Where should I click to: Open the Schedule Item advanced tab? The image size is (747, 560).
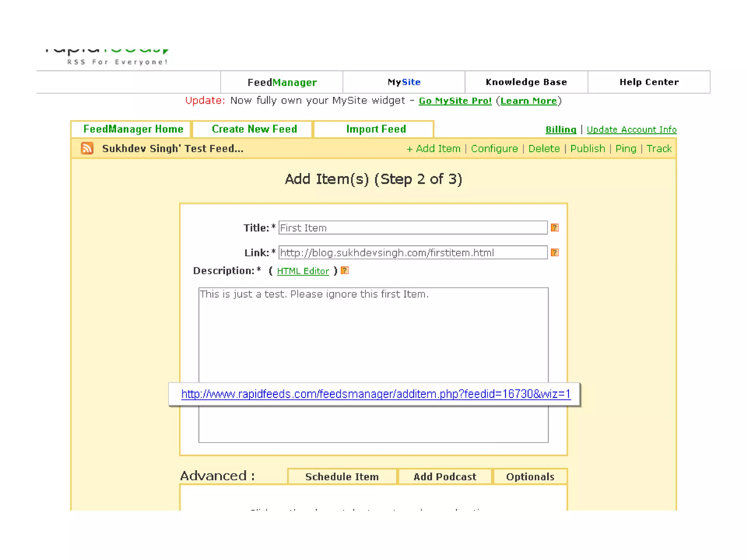[x=342, y=477]
